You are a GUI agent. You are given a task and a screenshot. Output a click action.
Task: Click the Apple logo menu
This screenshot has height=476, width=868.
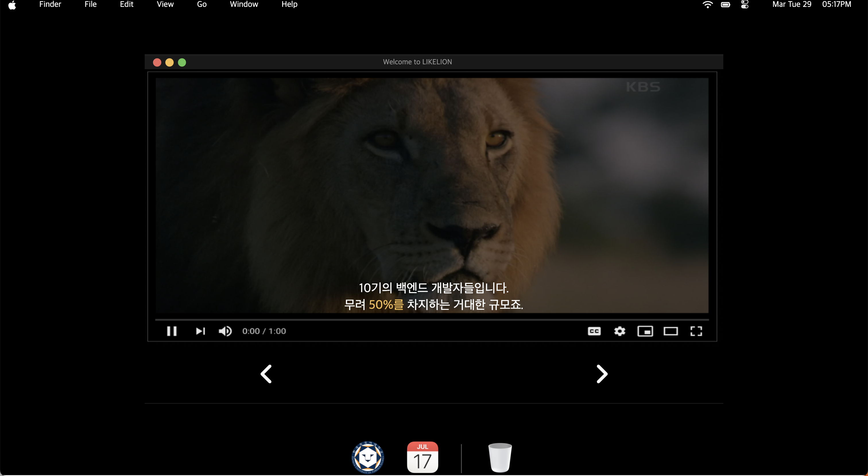pos(12,5)
